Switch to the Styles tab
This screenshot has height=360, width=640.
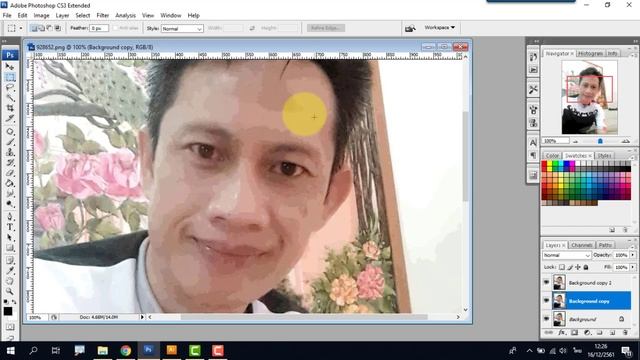pos(604,156)
